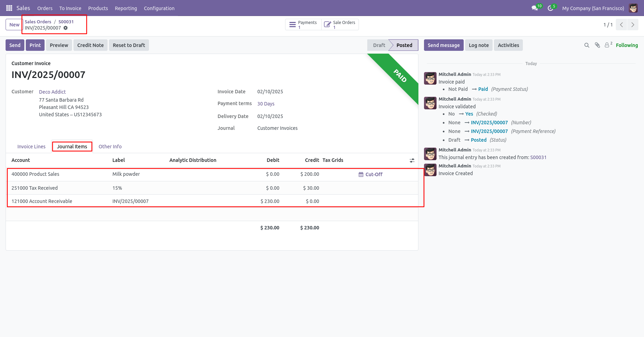Open the column settings adjustment icon
This screenshot has height=337, width=644.
[412, 160]
